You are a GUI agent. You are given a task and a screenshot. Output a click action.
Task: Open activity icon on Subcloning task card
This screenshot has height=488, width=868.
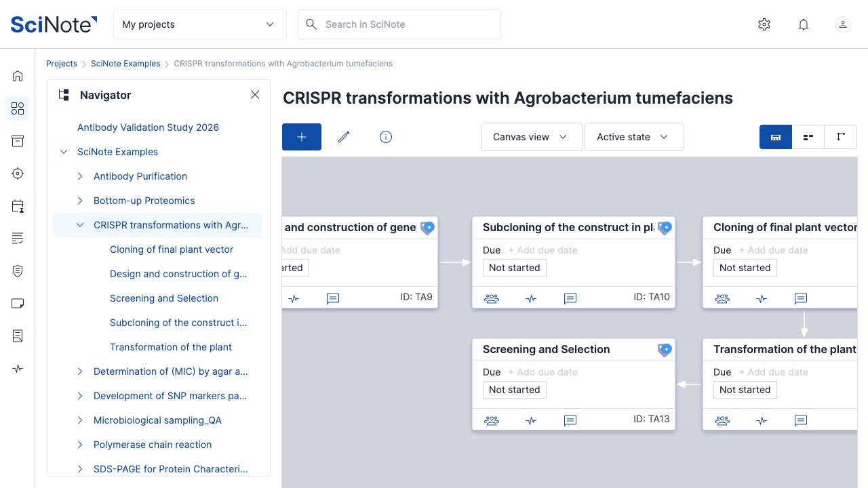[531, 298]
